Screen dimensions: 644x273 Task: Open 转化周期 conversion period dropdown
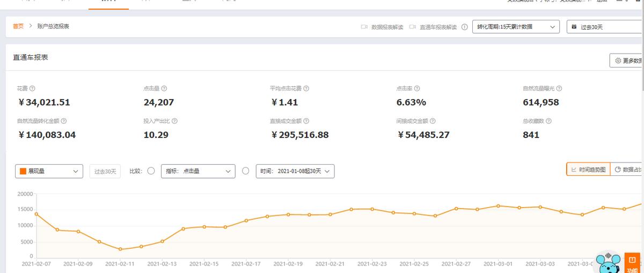pyautogui.click(x=516, y=27)
